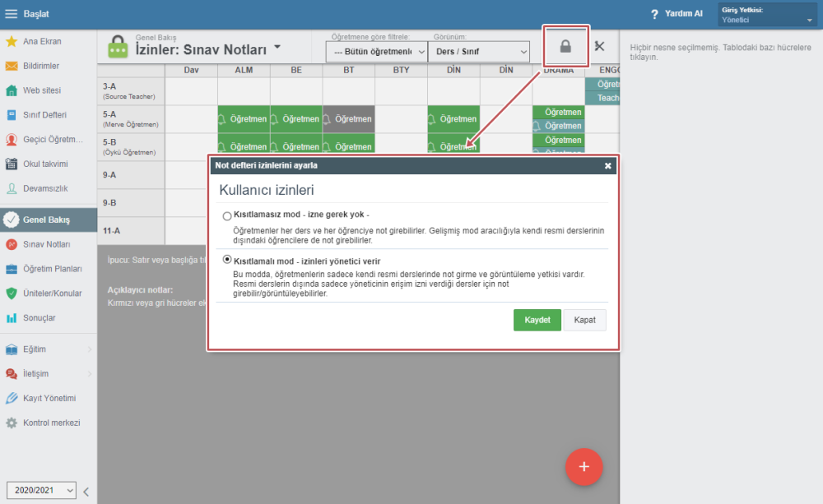Open the Sınav Notları red icon
Viewport: 823px width, 504px height.
pos(11,244)
